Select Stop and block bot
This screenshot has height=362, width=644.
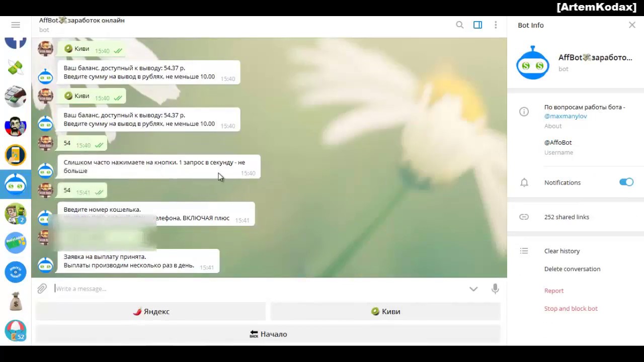pos(571,309)
